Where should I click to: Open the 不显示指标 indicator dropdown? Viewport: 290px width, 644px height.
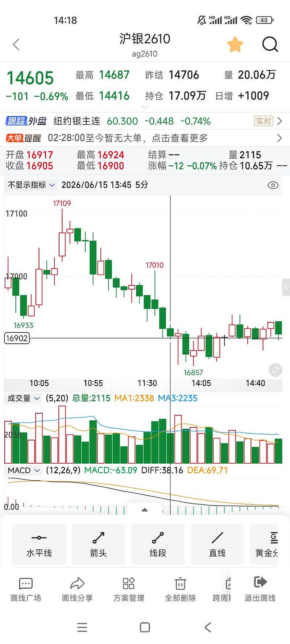[32, 185]
